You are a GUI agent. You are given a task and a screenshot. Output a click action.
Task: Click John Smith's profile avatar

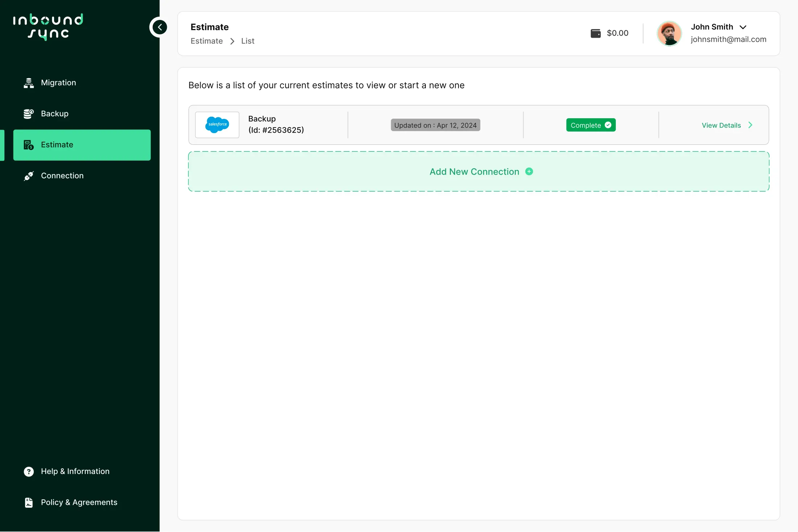coord(669,34)
